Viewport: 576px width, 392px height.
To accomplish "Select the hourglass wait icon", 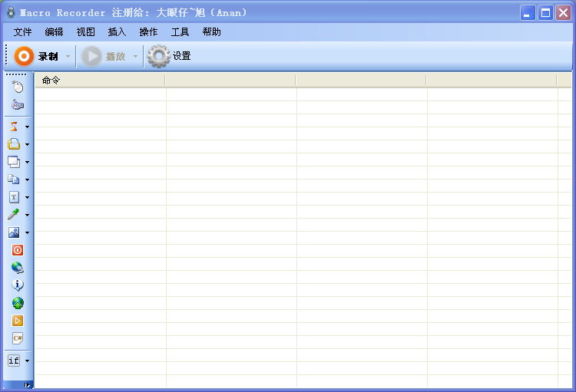I will pos(14,127).
